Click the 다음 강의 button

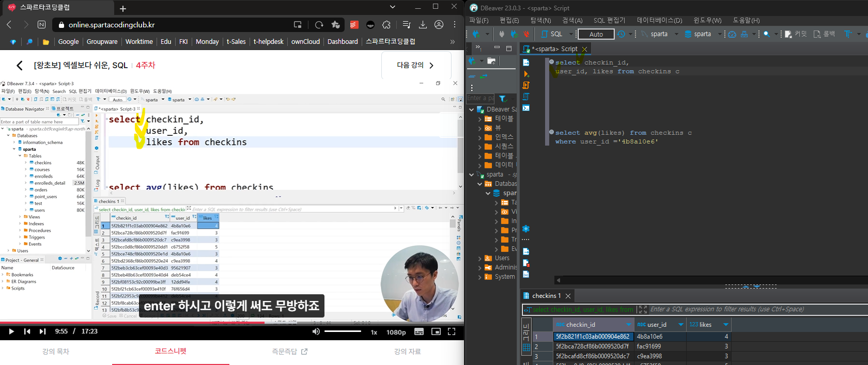tap(416, 65)
